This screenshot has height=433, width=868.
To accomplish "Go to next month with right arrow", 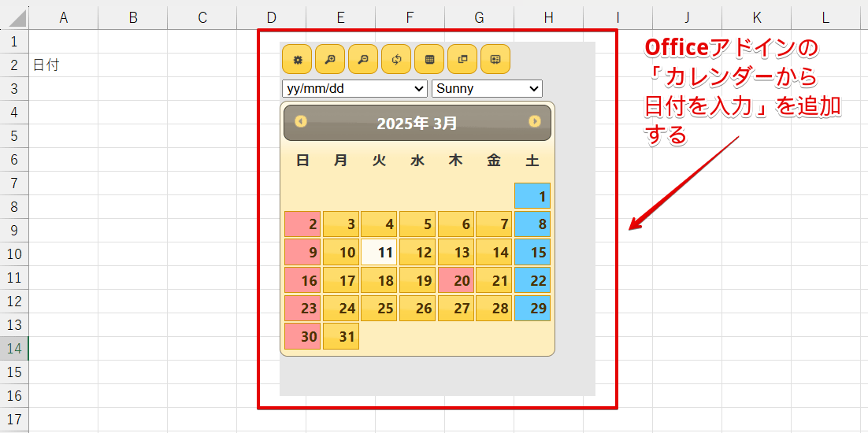I will click(535, 122).
